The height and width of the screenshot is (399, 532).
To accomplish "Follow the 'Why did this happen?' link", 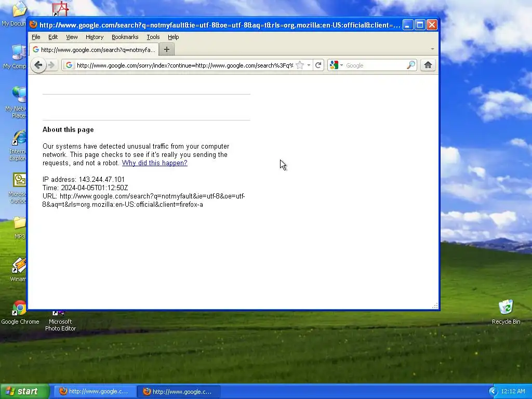I will tap(154, 163).
